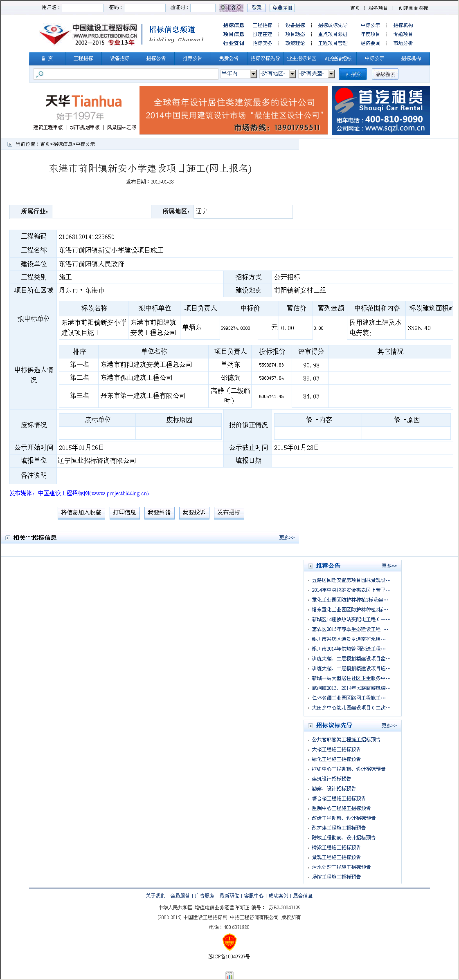Open the 项目动态 header link

295,34
